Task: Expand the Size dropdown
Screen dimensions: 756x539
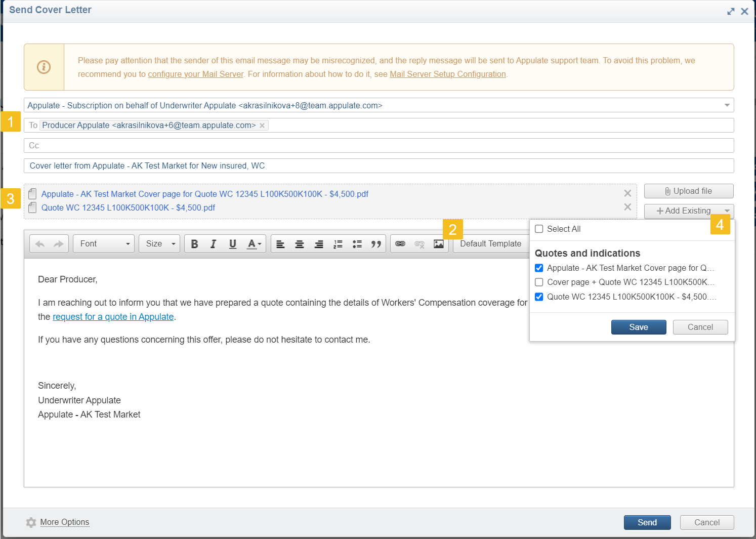Action: point(160,244)
